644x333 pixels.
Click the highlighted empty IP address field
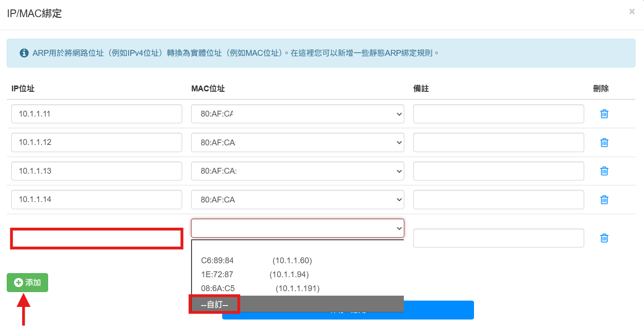tap(96, 238)
